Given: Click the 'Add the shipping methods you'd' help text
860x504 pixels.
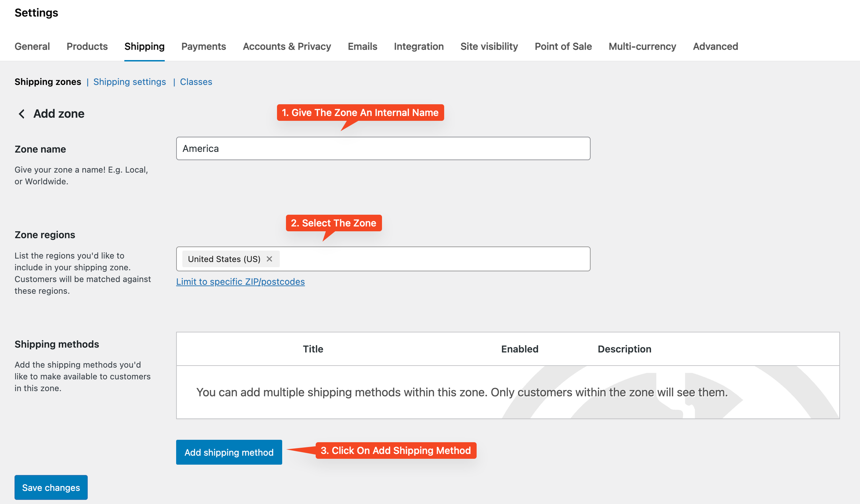Looking at the screenshot, I should tap(83, 376).
